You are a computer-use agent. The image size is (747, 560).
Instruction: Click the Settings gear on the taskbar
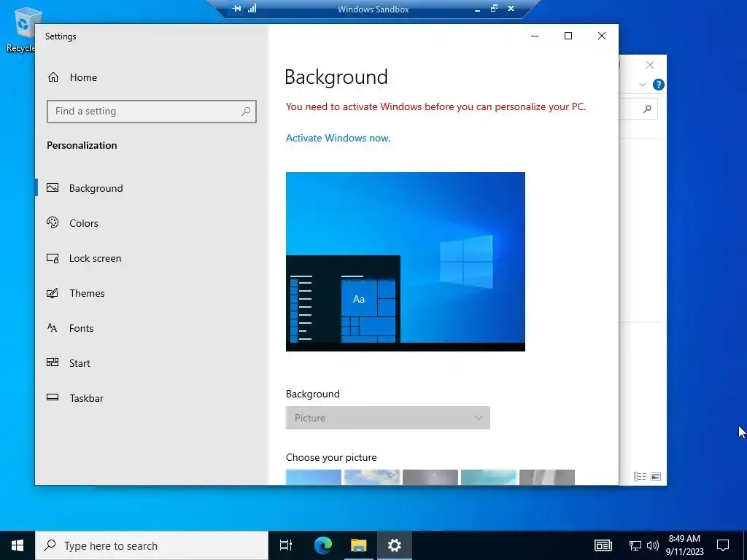tap(395, 545)
